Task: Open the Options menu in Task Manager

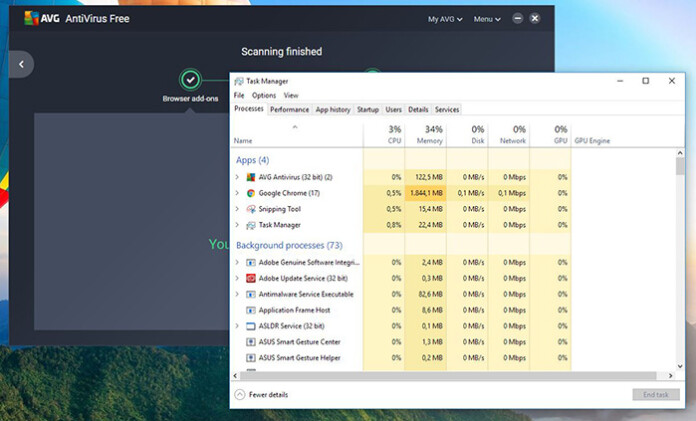Action: tap(264, 95)
